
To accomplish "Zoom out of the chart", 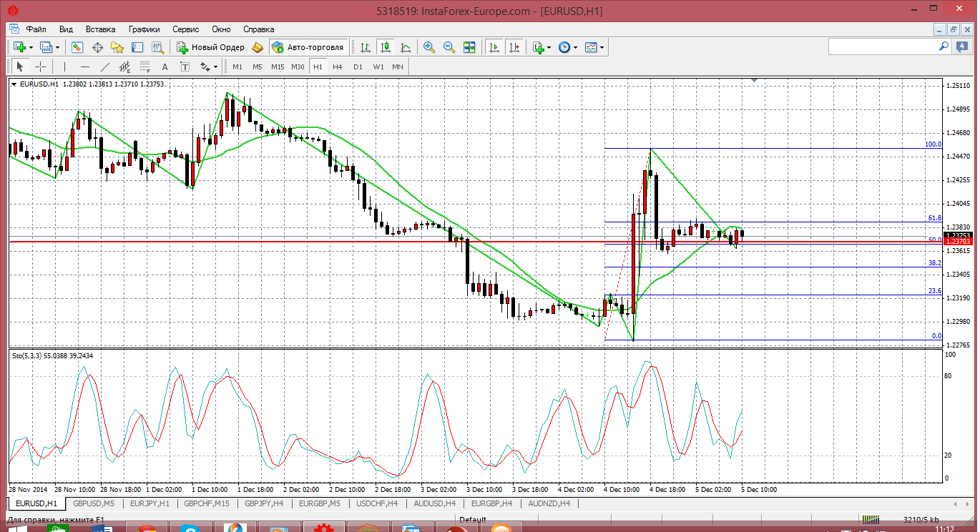I will point(449,47).
